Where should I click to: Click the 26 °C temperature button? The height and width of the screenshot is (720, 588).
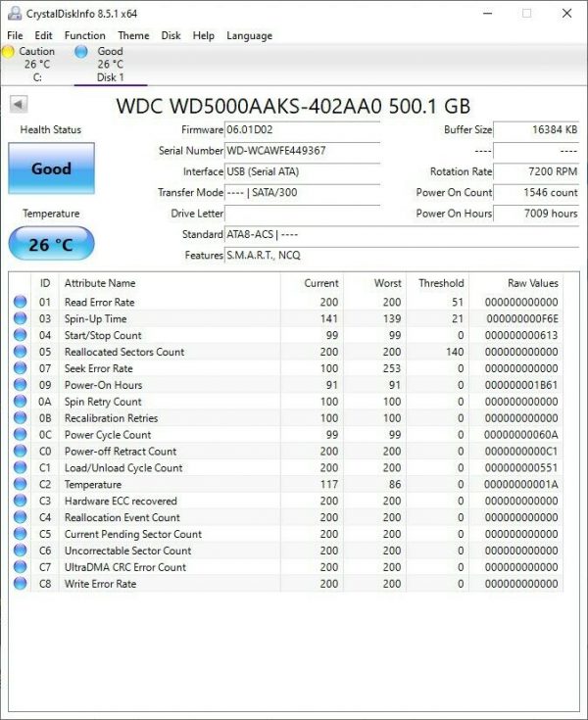coord(51,244)
